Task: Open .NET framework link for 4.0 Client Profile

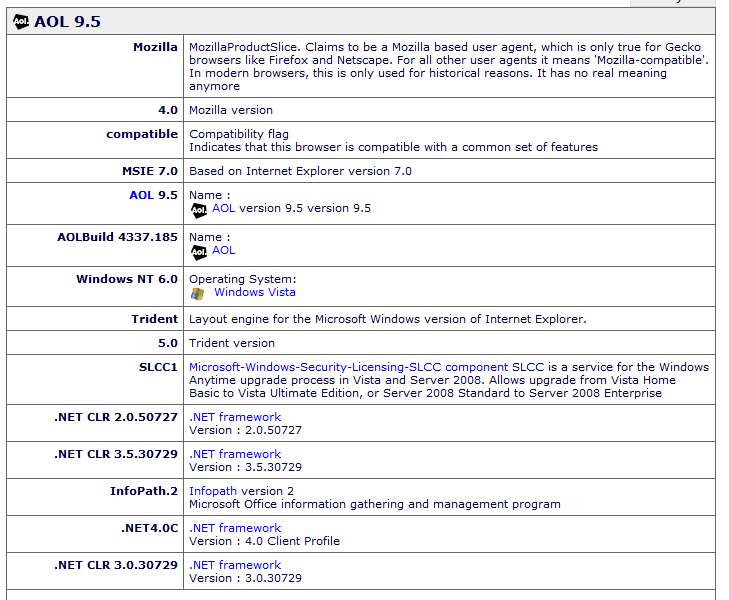Action: coord(235,528)
